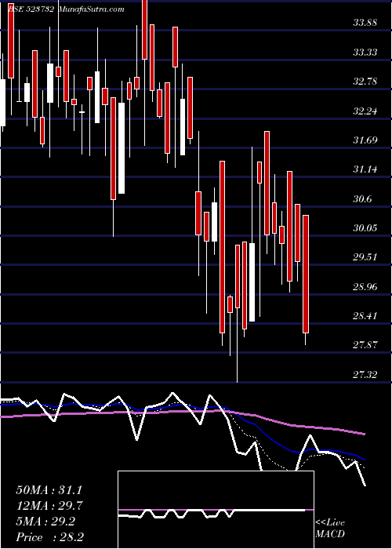Click the 31.69 price axis label
This screenshot has height=549, width=392.
[x=365, y=140]
